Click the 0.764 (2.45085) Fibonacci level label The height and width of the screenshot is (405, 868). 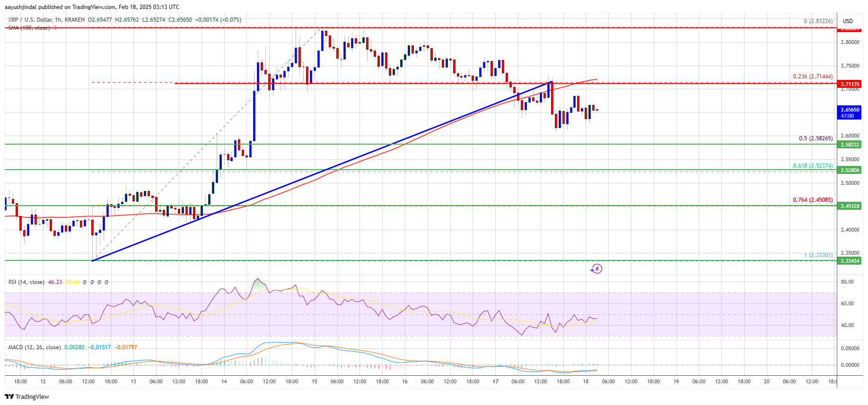(x=813, y=200)
